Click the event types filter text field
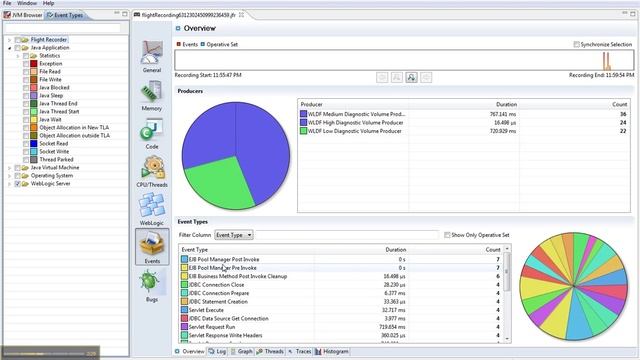The width and height of the screenshot is (640, 360). pyautogui.click(x=347, y=235)
